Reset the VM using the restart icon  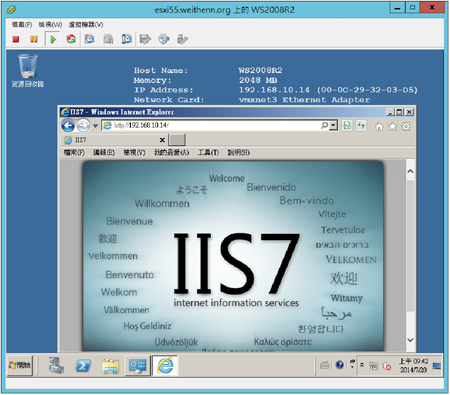point(71,39)
